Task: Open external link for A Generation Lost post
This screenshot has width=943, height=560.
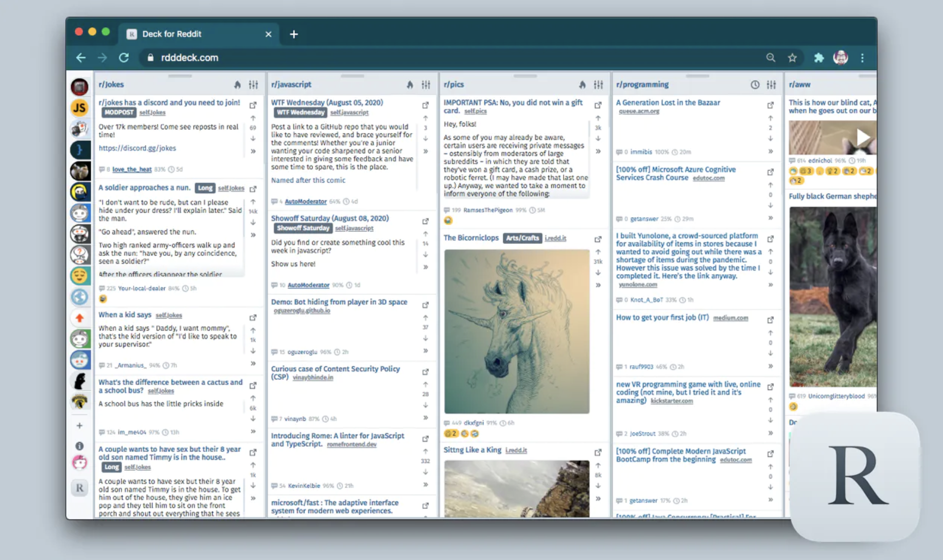Action: pyautogui.click(x=770, y=105)
